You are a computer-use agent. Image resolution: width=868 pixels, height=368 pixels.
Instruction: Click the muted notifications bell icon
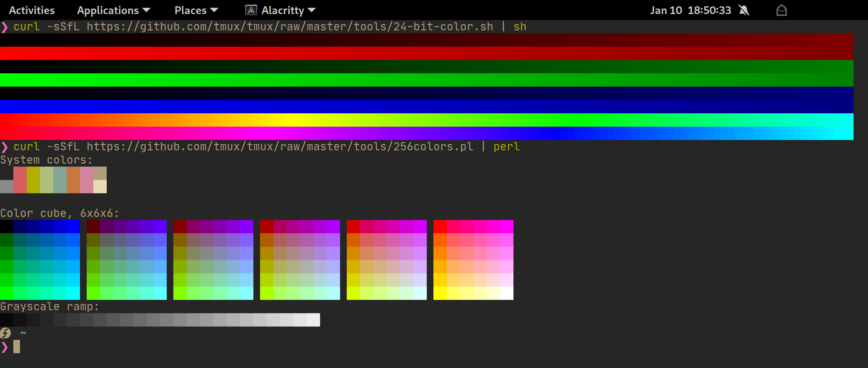point(744,10)
